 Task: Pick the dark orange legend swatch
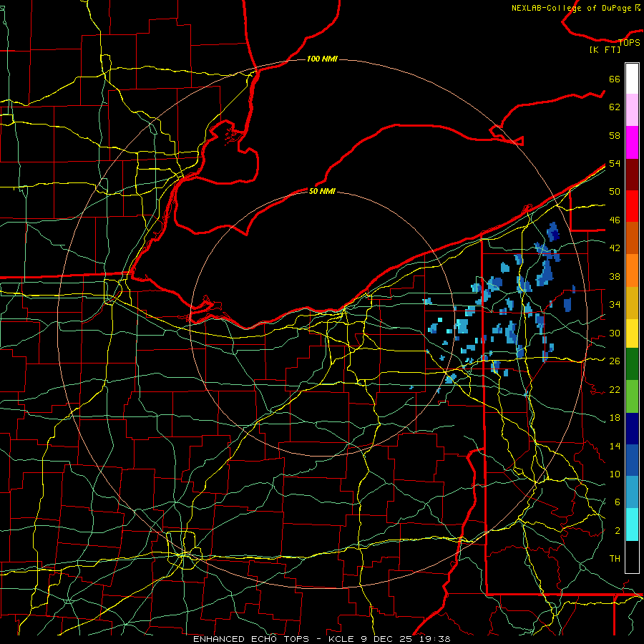pos(632,238)
